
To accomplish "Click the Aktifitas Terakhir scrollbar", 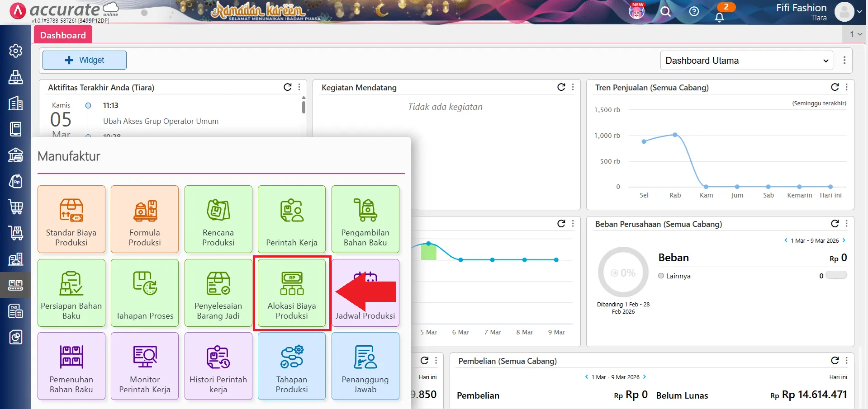I will coord(304,107).
